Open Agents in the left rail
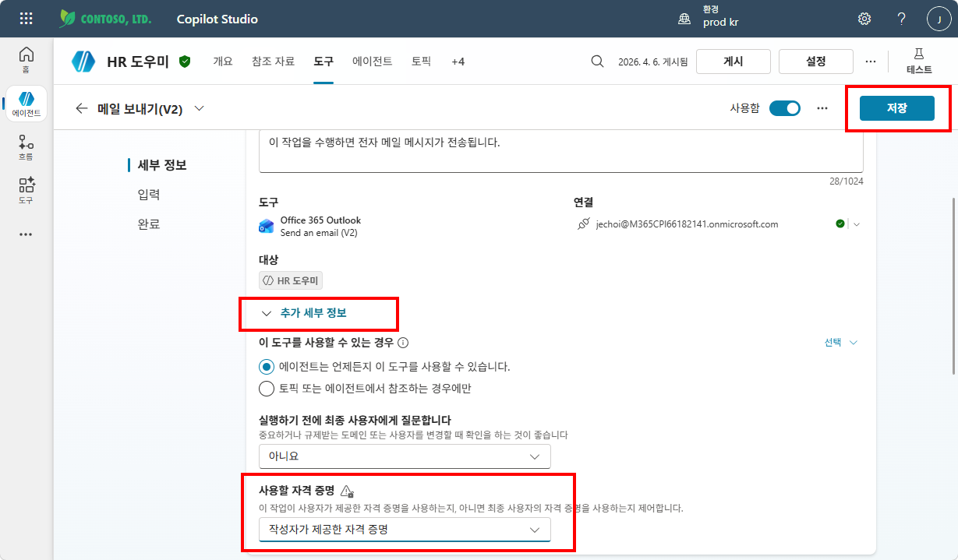The height and width of the screenshot is (560, 958). pos(27,104)
